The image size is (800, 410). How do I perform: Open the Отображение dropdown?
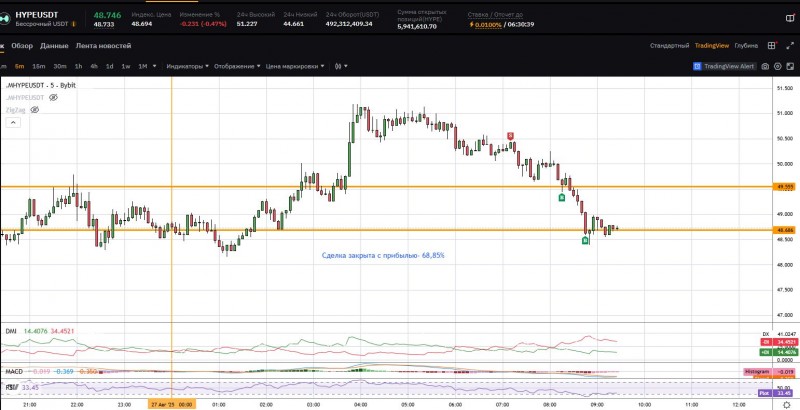(237, 66)
